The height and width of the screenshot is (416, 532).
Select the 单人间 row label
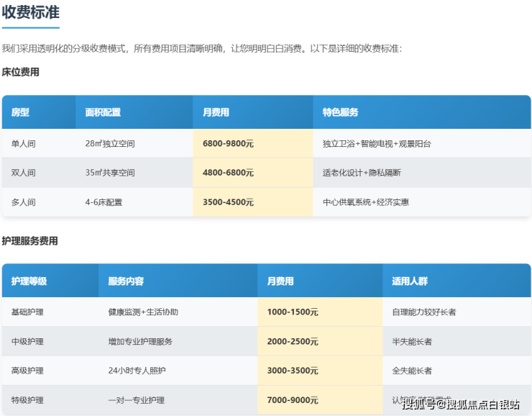click(23, 144)
